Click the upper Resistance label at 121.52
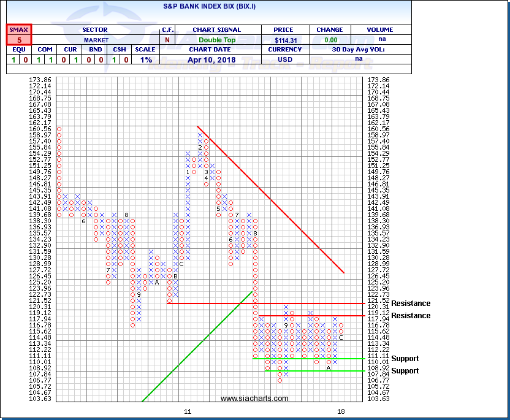This screenshot has height=420, width=510. [411, 304]
